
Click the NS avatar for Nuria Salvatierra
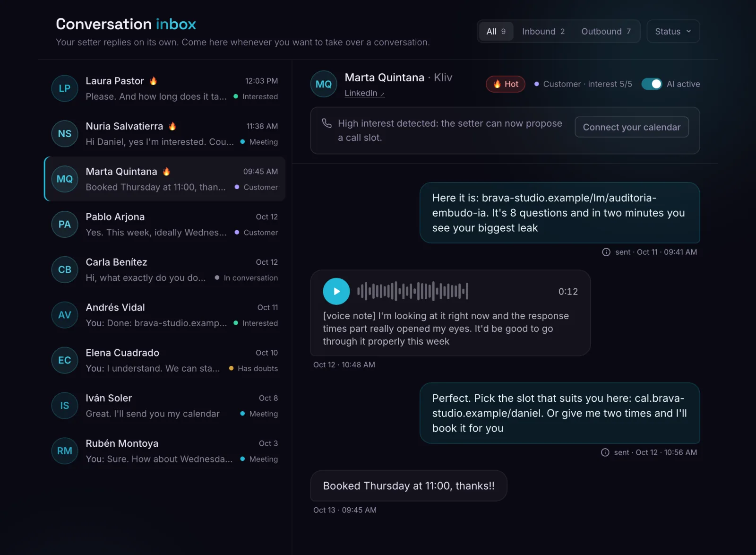(65, 134)
